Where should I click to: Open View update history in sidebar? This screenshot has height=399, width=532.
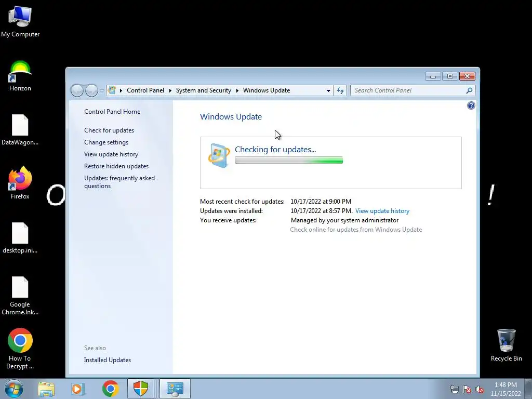pos(111,154)
